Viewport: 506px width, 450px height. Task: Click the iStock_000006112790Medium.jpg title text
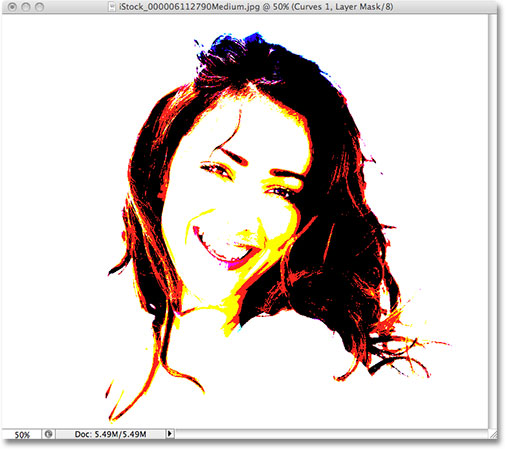coord(189,7)
